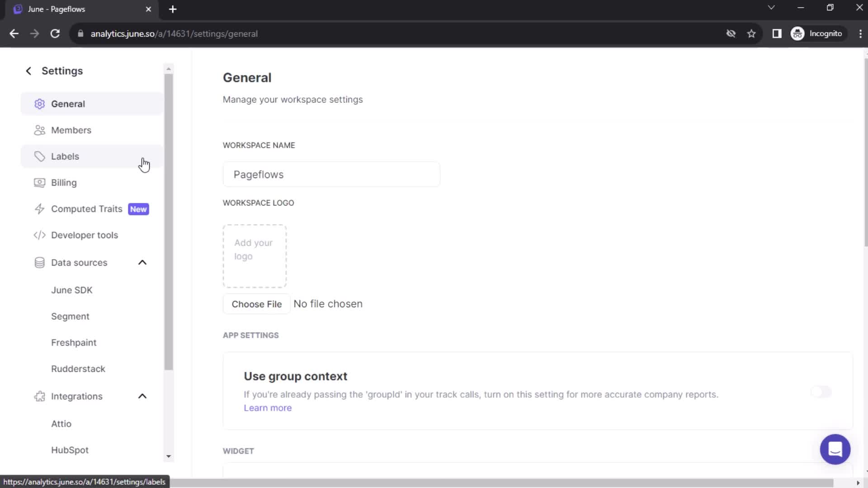The width and height of the screenshot is (868, 488).
Task: Click the Integrations puzzle icon
Action: tap(40, 396)
